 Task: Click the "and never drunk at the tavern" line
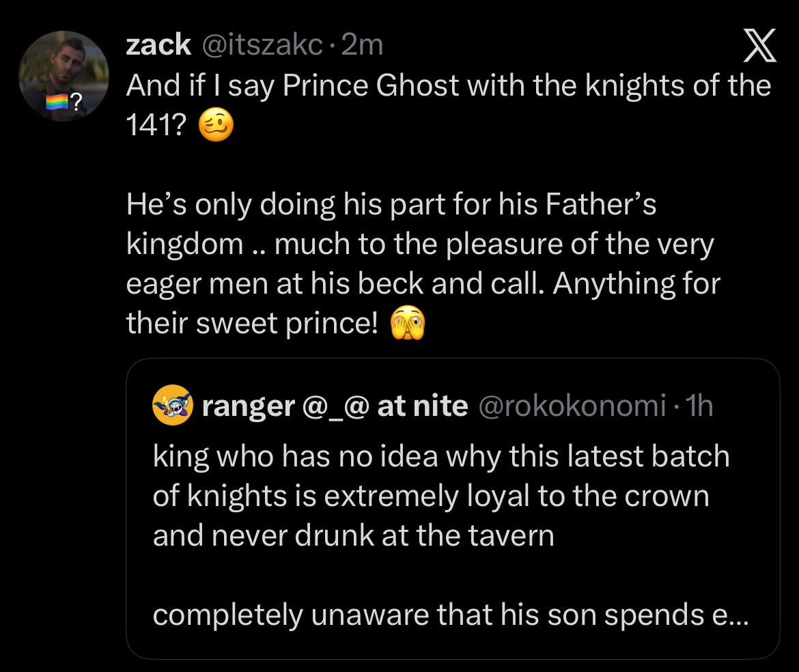point(353,536)
